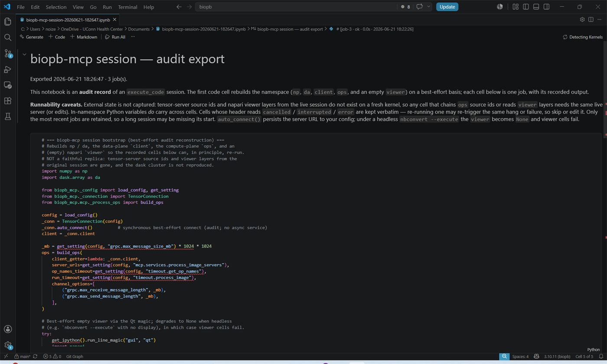The height and width of the screenshot is (364, 607).
Task: Click Detecting Kernels kernel picker
Action: (582, 37)
